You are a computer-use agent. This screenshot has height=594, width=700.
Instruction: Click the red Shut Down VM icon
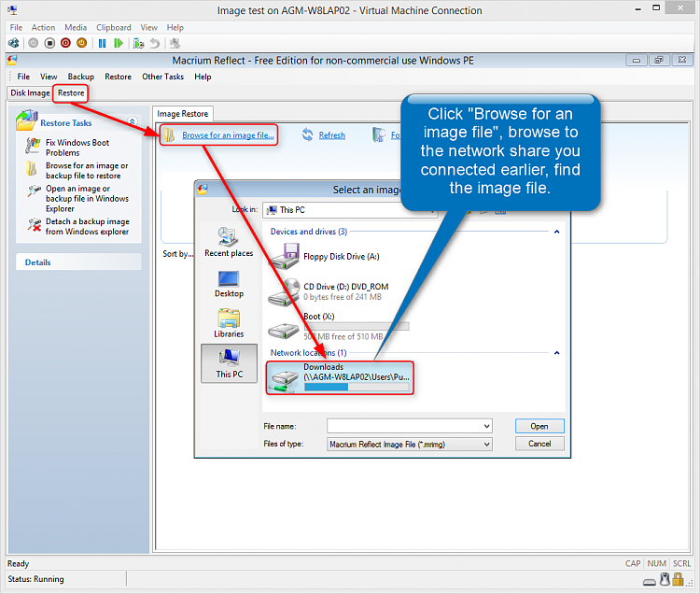tap(65, 43)
